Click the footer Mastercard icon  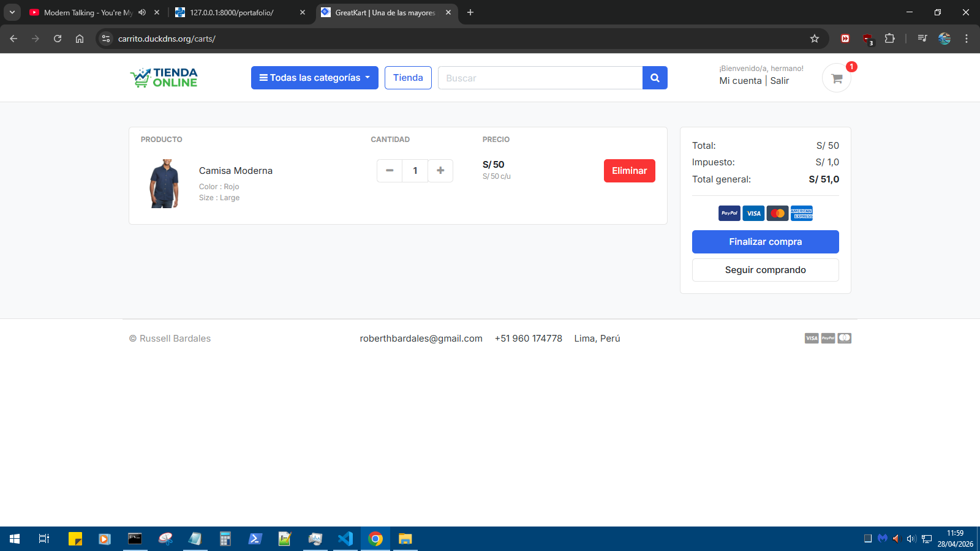[845, 338]
